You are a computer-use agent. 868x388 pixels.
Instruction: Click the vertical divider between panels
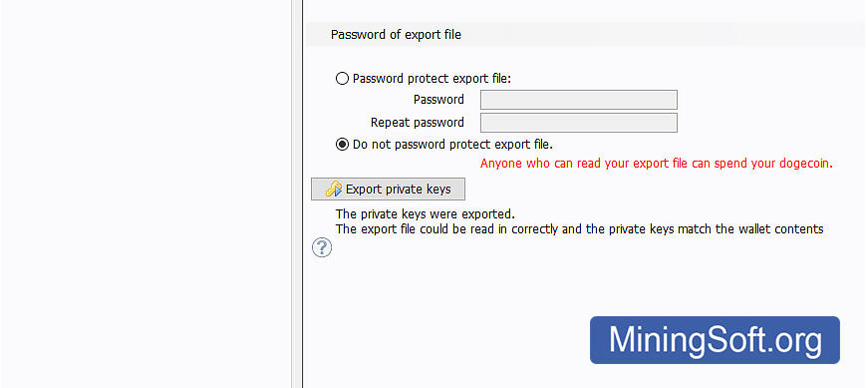[x=302, y=194]
